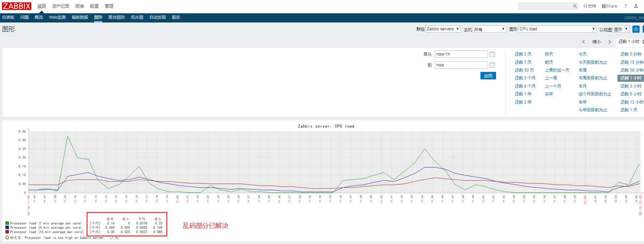Select 还剩 1 年 time range

click(523, 94)
